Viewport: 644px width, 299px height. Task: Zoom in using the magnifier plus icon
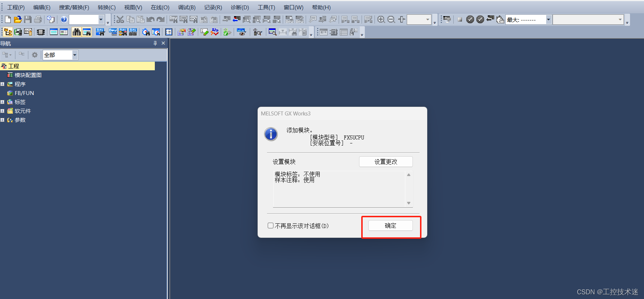pyautogui.click(x=381, y=19)
